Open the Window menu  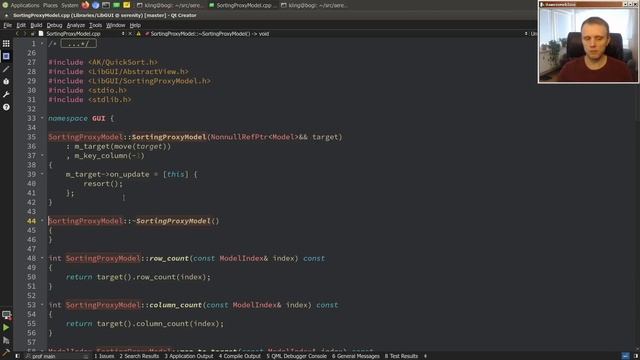(x=116, y=25)
